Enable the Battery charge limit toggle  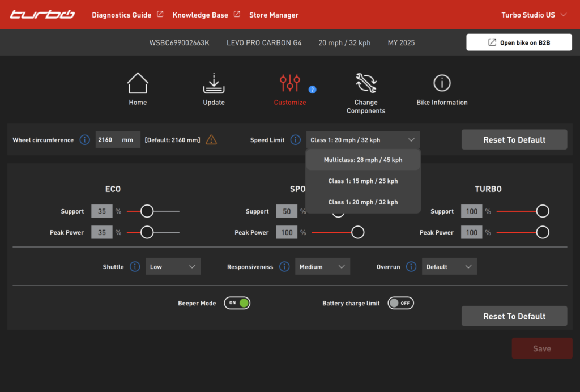(400, 303)
